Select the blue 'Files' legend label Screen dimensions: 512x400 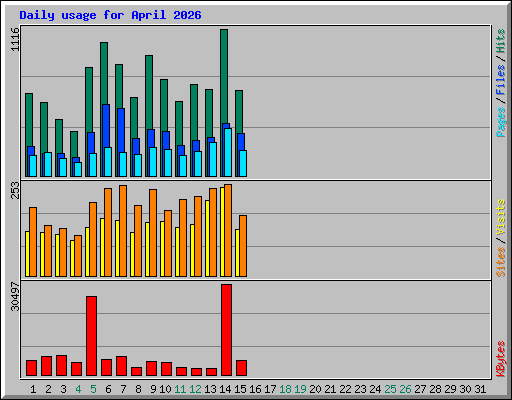(x=501, y=79)
